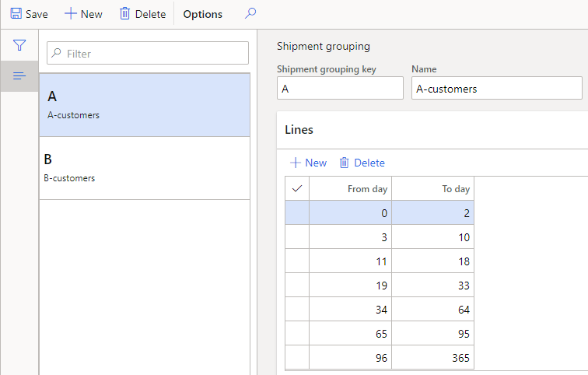This screenshot has height=375, width=588.
Task: Select the row checkbox for From day 3
Action: [x=297, y=237]
